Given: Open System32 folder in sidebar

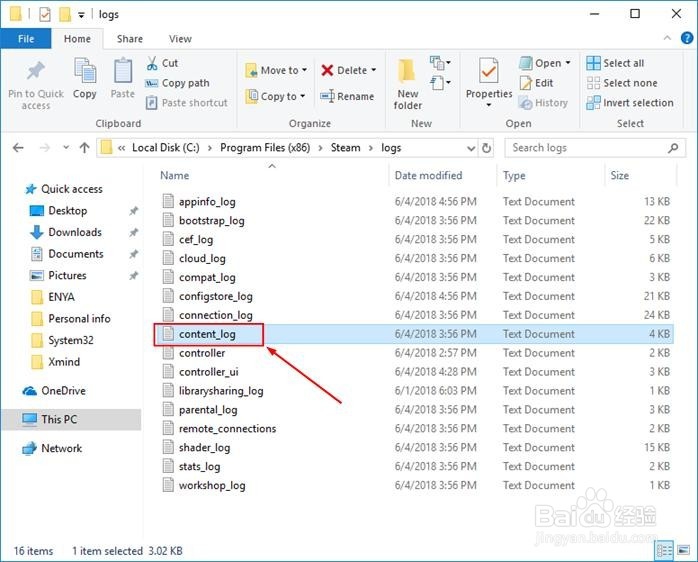Looking at the screenshot, I should 62,340.
